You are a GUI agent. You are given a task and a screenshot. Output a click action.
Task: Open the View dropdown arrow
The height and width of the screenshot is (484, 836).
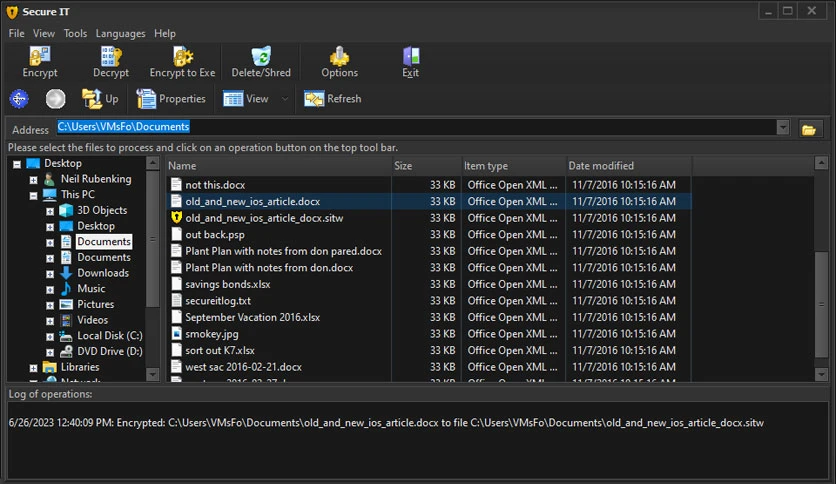click(285, 99)
